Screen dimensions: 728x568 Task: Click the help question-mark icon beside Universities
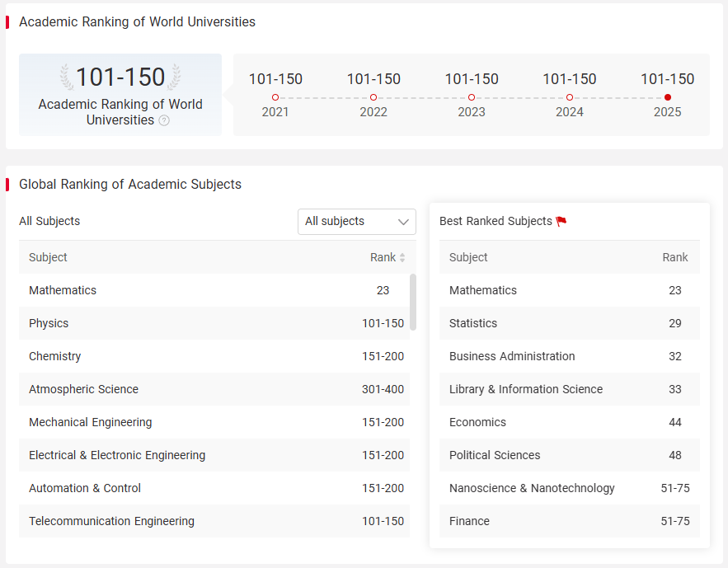164,120
